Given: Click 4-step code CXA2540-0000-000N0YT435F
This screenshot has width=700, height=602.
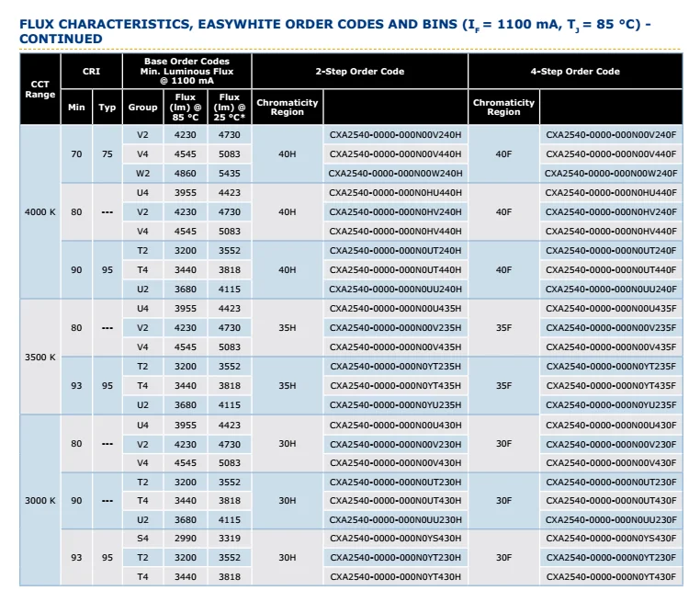Looking at the screenshot, I should [611, 386].
